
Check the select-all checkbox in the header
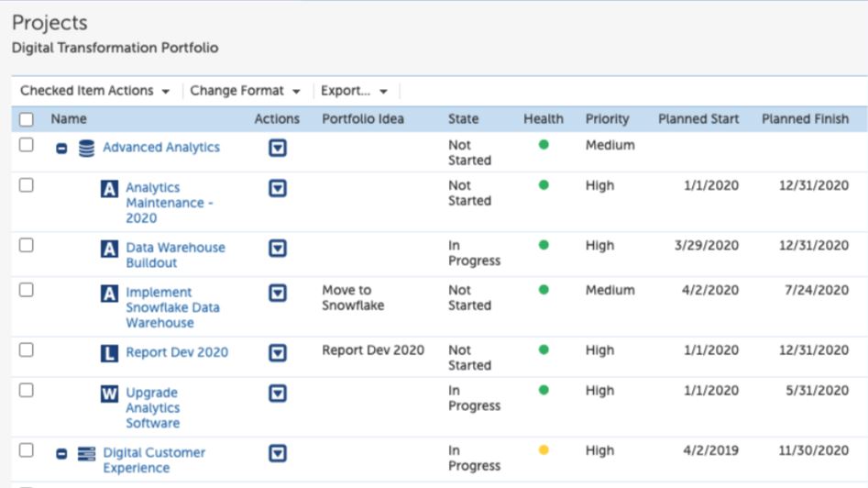[27, 119]
